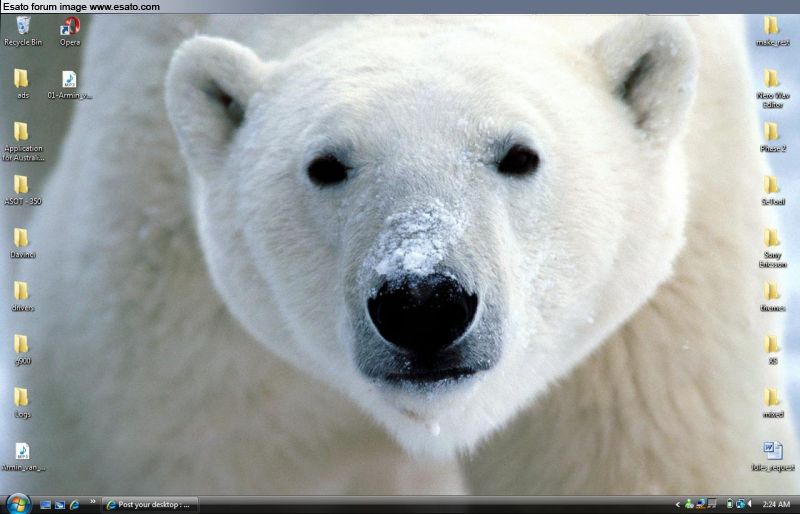Select the Recycle Bin desktop icon
The height and width of the screenshot is (514, 800).
[x=23, y=32]
